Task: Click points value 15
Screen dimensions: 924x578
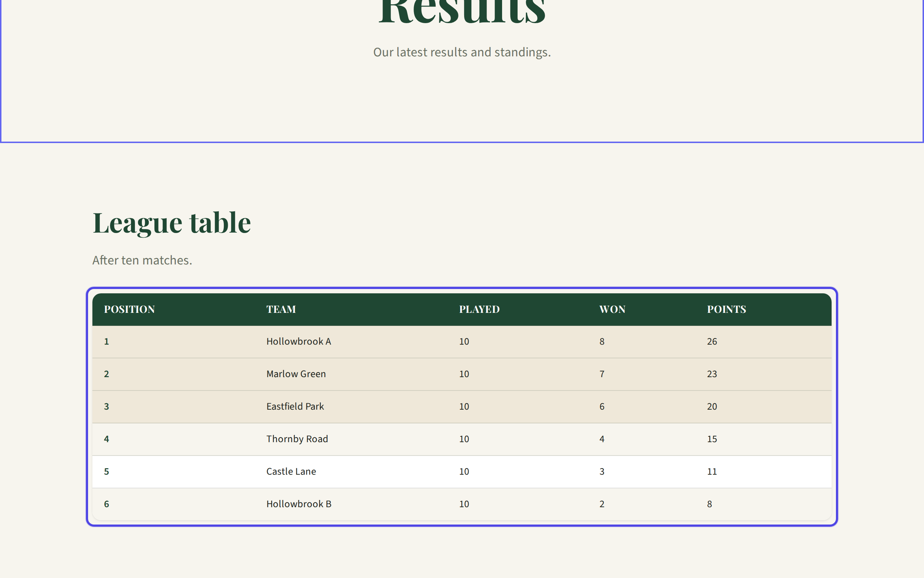Action: [712, 439]
